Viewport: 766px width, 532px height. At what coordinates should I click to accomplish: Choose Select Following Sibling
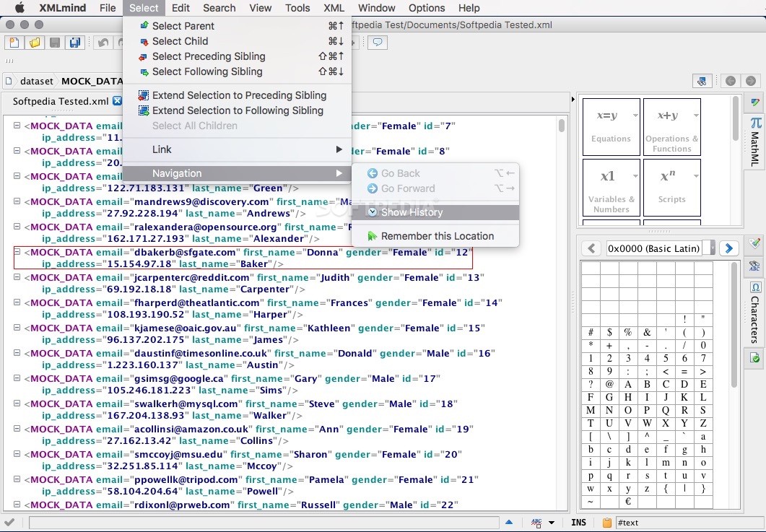[237, 71]
